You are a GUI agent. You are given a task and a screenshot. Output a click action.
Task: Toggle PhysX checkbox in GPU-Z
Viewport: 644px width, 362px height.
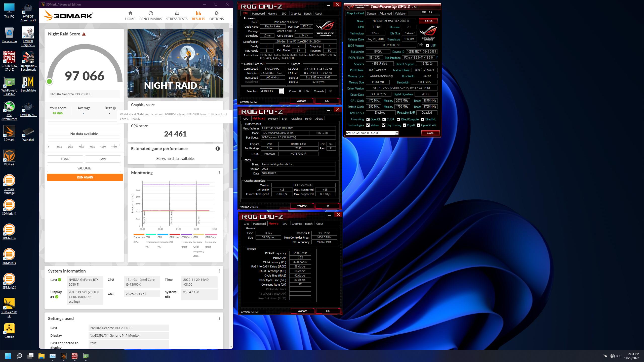[404, 125]
